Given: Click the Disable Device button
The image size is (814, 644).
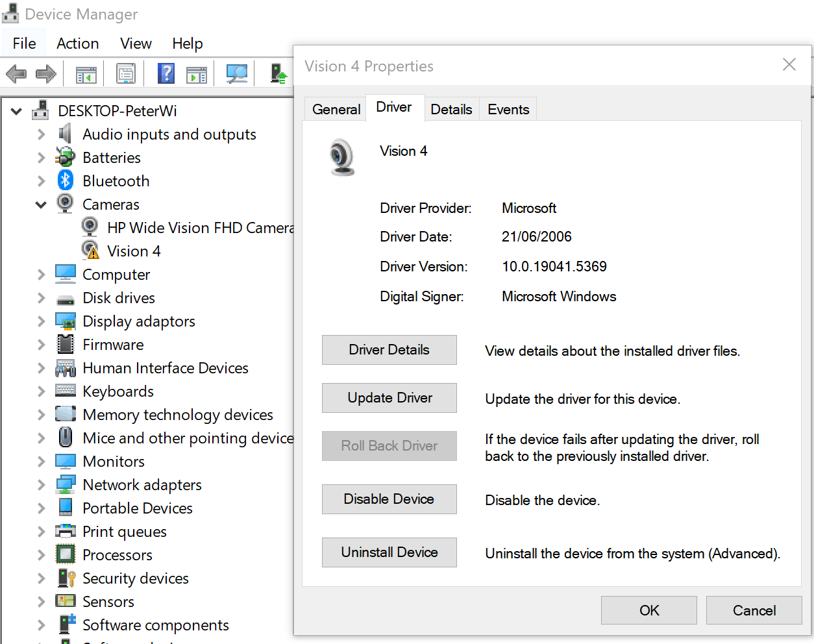Looking at the screenshot, I should coord(389,499).
